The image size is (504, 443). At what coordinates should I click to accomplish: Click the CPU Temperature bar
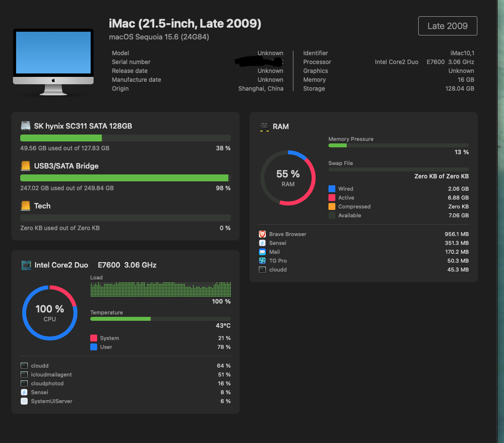point(160,319)
